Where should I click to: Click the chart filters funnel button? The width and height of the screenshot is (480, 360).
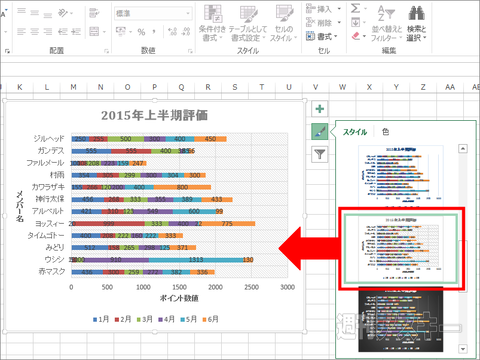320,154
